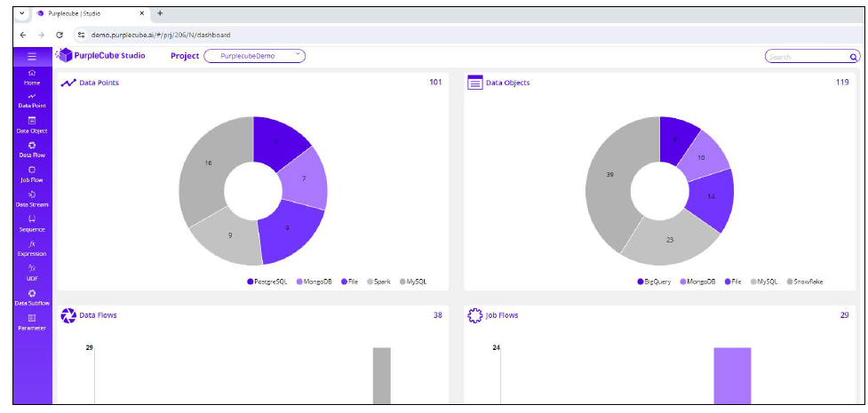Click the Data Flows total 38
This screenshot has height=413, width=868.
pyautogui.click(x=437, y=315)
